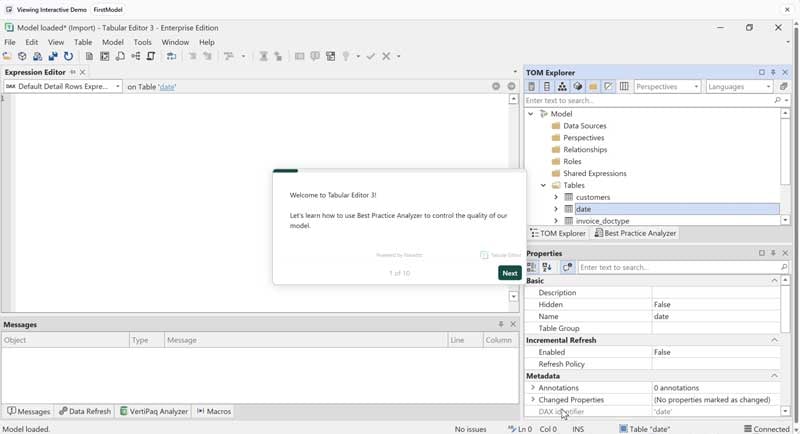The image size is (800, 434).
Task: Click the refresh icon in the main toolbar
Action: click(69, 57)
